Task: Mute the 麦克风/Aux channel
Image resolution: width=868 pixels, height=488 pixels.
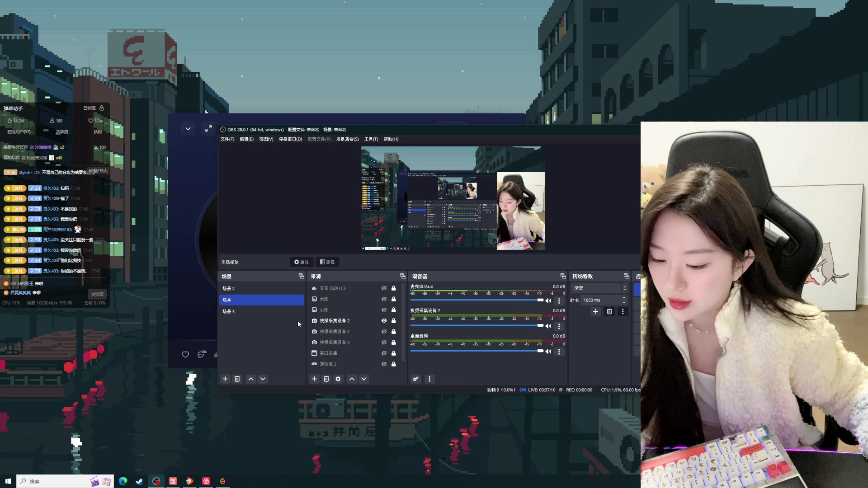Action: 548,300
